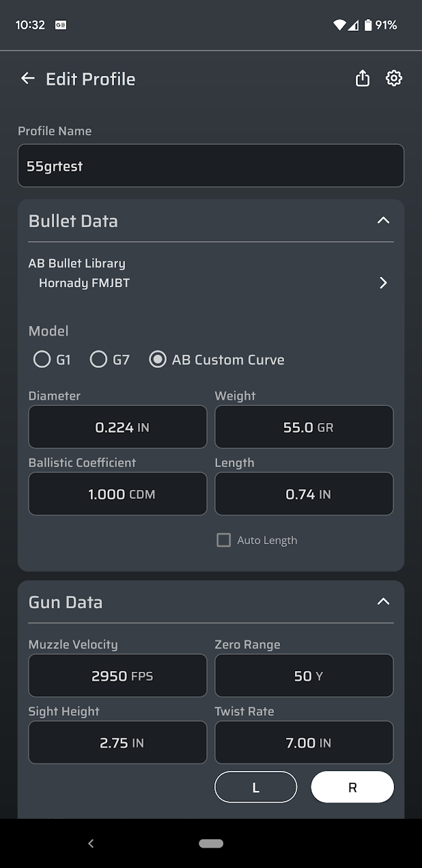Select the G7 drag model
The height and width of the screenshot is (868, 422).
[99, 360]
